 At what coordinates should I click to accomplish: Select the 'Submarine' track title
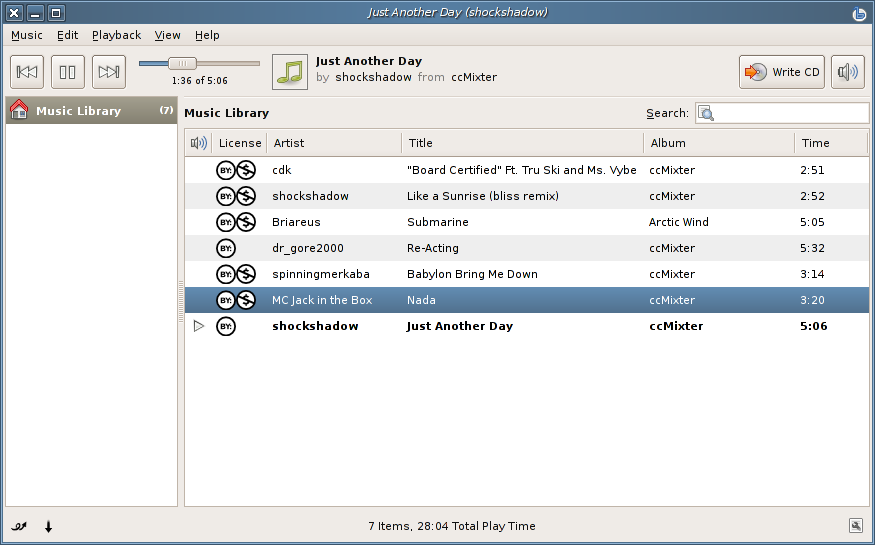438,222
